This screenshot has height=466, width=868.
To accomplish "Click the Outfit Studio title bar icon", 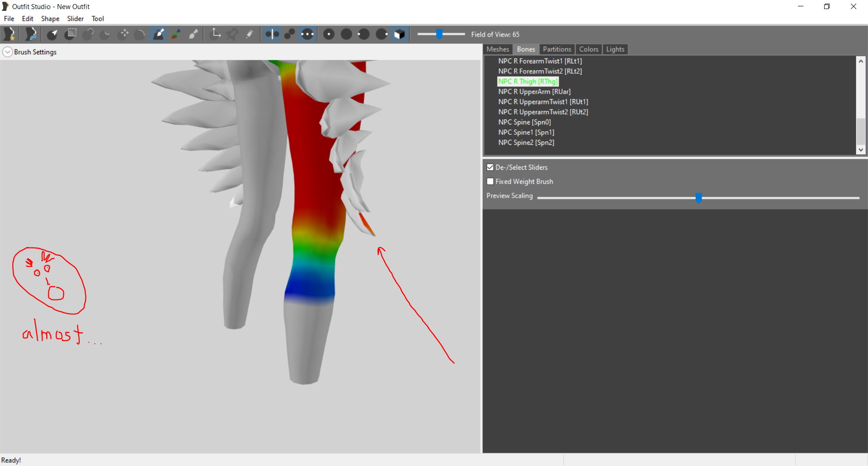I will tap(5, 6).
